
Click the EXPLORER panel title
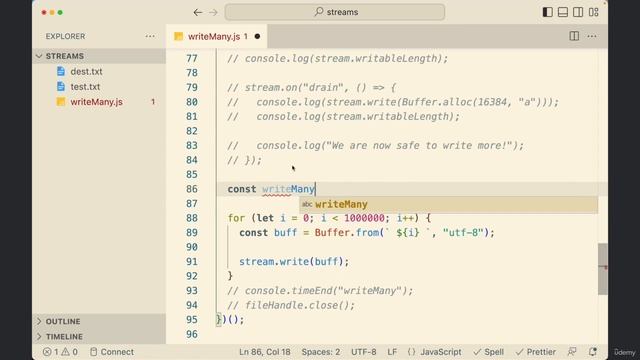point(65,36)
